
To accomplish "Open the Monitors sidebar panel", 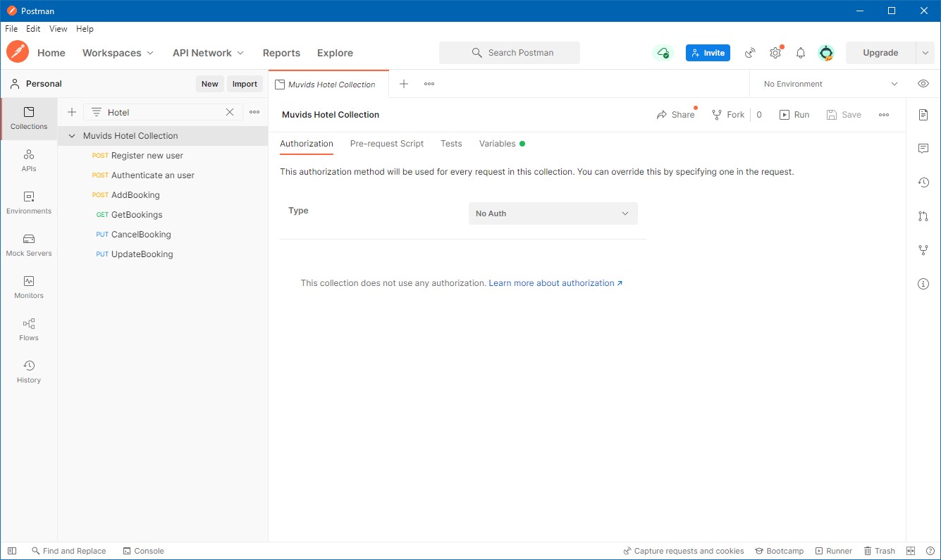I will [29, 287].
